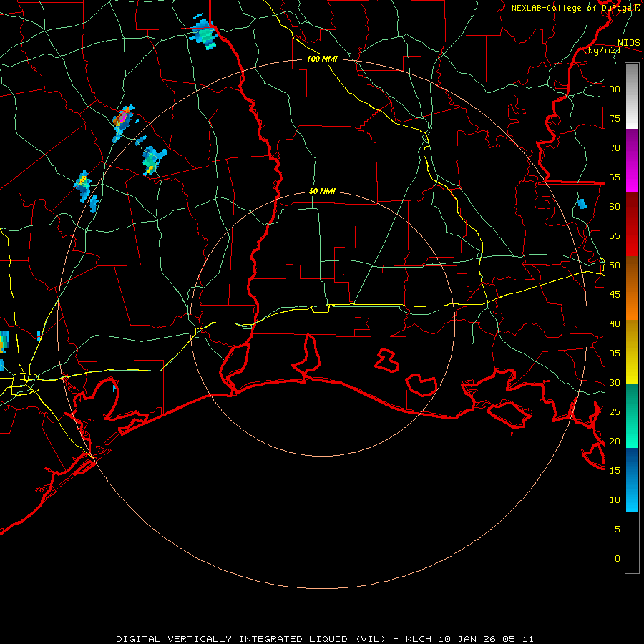Select the 15 value on the color scale
Image resolution: width=644 pixels, height=644 pixels.
pos(615,471)
